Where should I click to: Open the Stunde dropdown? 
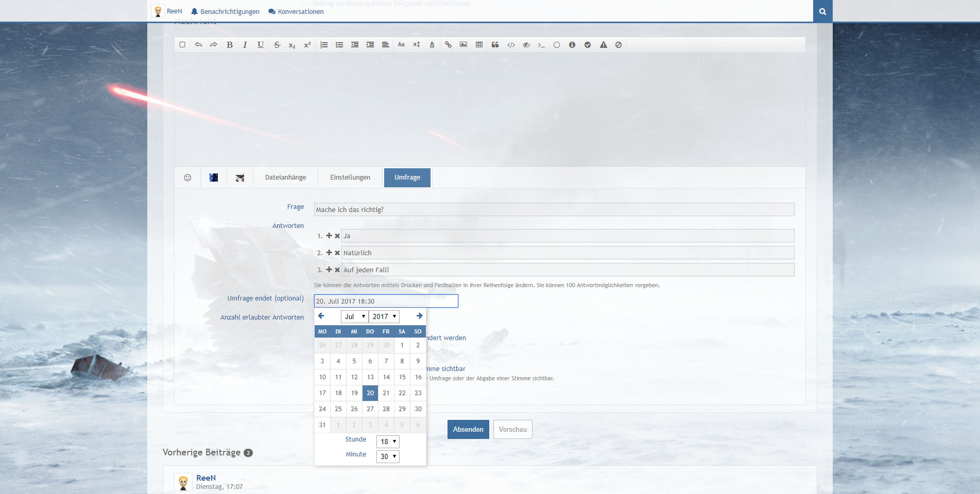pyautogui.click(x=388, y=442)
